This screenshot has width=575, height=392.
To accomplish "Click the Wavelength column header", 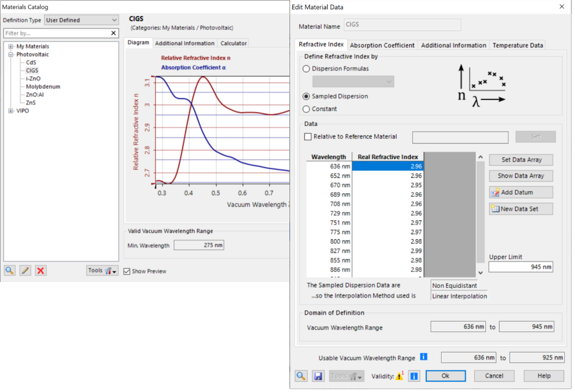I will [x=329, y=157].
